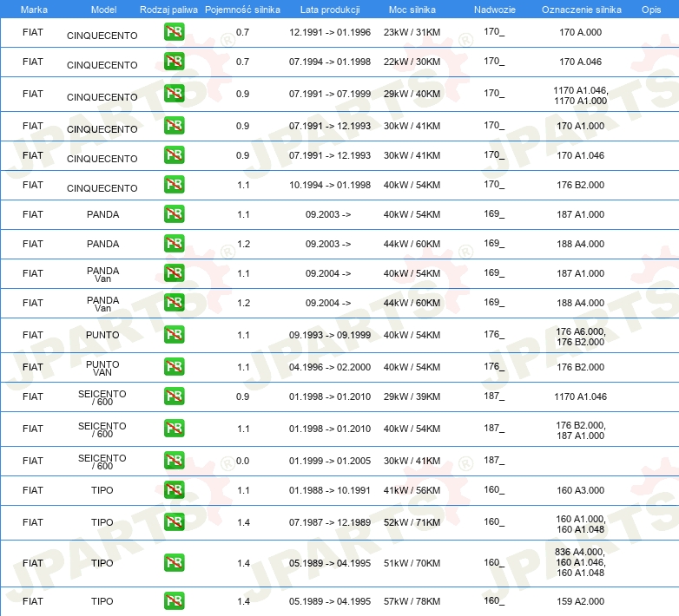This screenshot has height=616, width=679.
Task: Click the Lata produkcji column header
Action: point(330,10)
